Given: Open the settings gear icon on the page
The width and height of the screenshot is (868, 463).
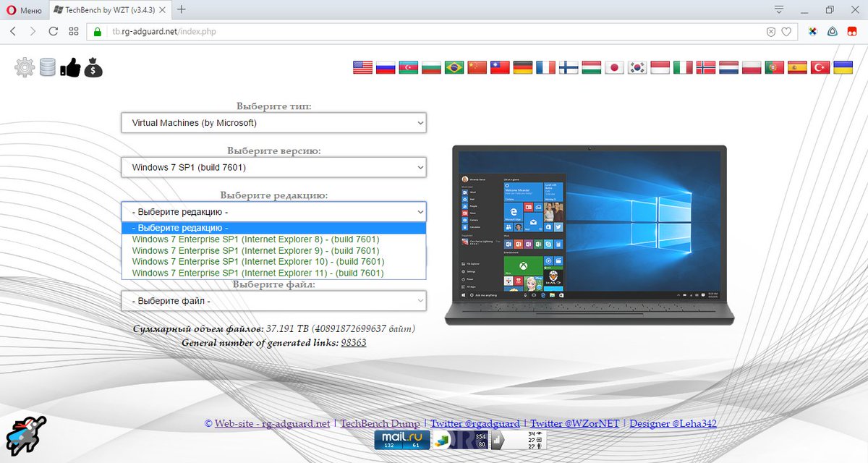Looking at the screenshot, I should [x=25, y=67].
